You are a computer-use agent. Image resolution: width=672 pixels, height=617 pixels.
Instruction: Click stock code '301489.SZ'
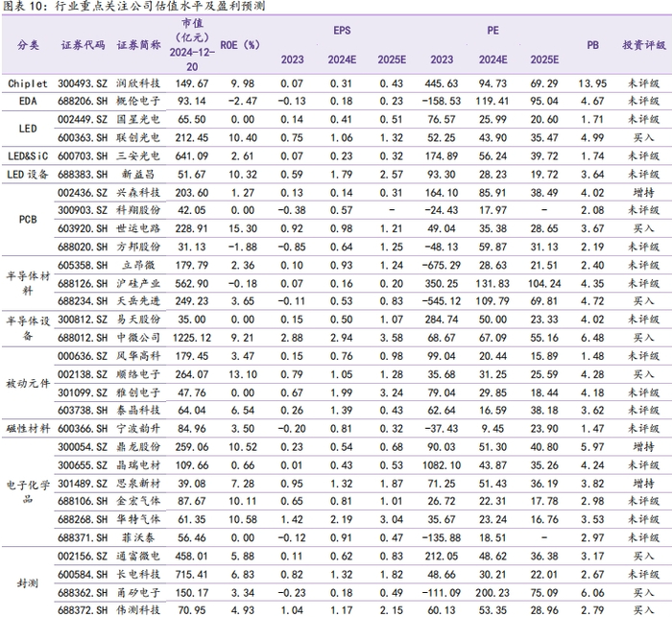coord(83,484)
